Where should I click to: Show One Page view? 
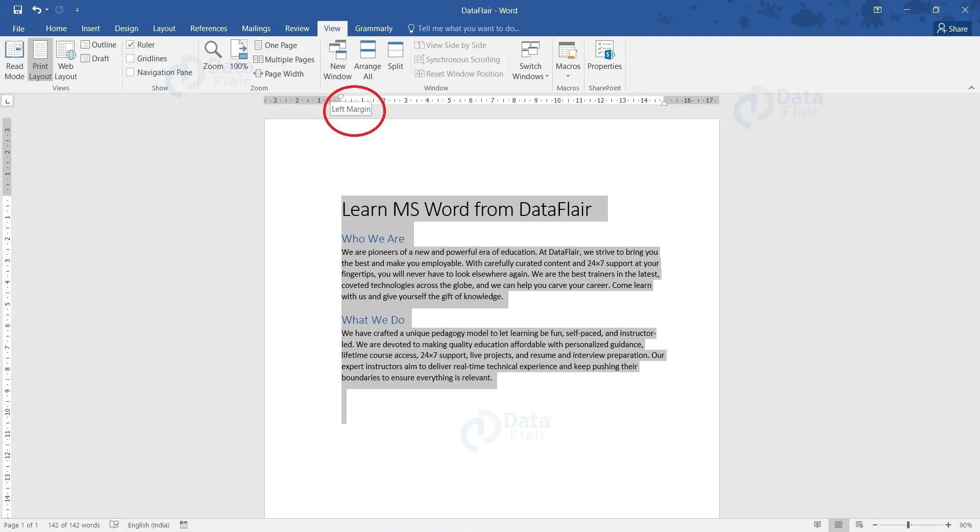(x=276, y=45)
